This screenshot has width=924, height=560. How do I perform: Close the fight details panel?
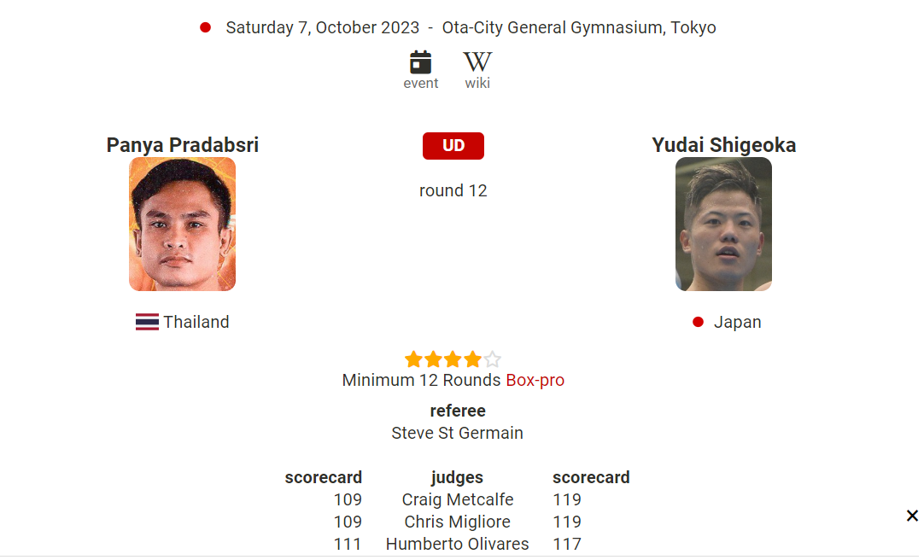tap(912, 516)
